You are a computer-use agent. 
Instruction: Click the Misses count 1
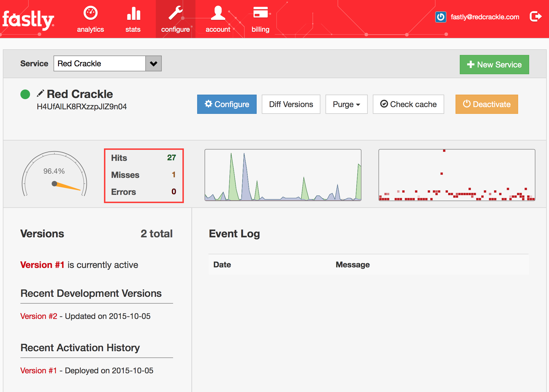(174, 174)
